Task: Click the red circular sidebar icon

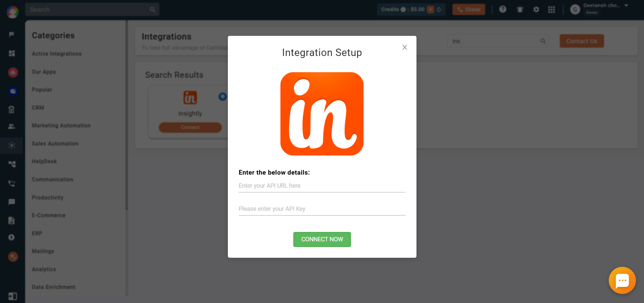Action: [13, 72]
